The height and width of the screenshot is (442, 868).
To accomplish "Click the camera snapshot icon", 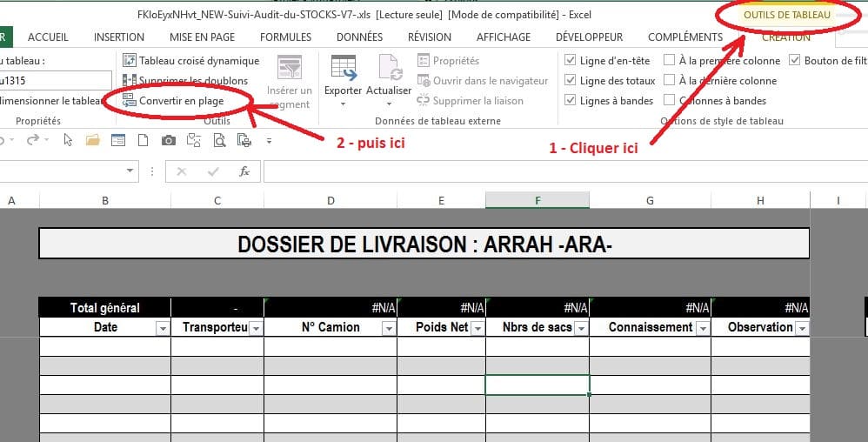I will 168,141.
